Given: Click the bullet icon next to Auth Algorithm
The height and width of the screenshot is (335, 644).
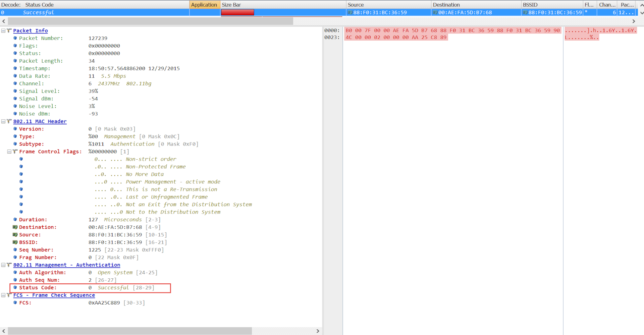Looking at the screenshot, I should pyautogui.click(x=15, y=273).
